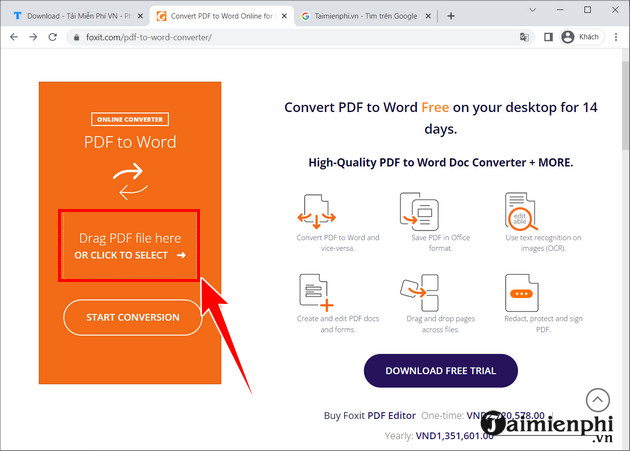
Task: Click the 'Drag and drop pages across files' caption
Action: (440, 324)
